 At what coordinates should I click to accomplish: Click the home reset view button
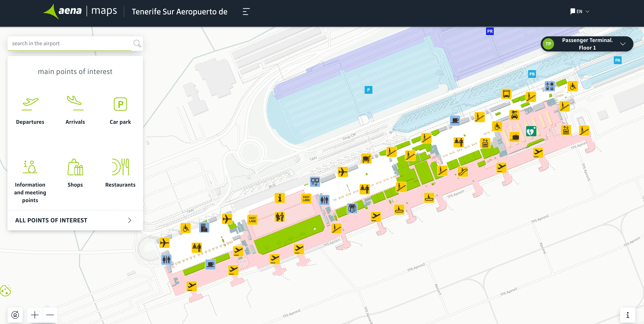(15, 315)
